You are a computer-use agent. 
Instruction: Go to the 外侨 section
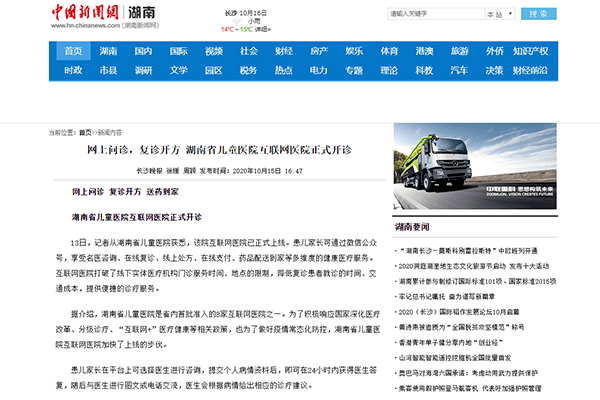click(x=495, y=51)
